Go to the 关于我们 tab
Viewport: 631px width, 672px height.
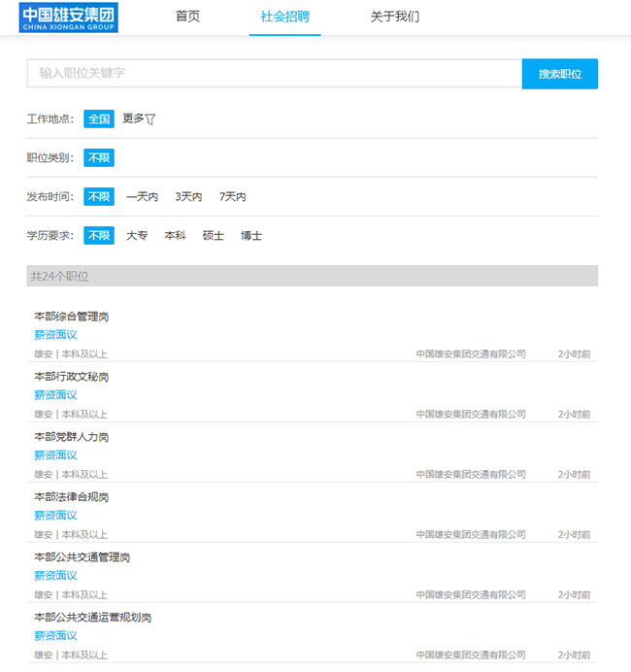pos(394,17)
